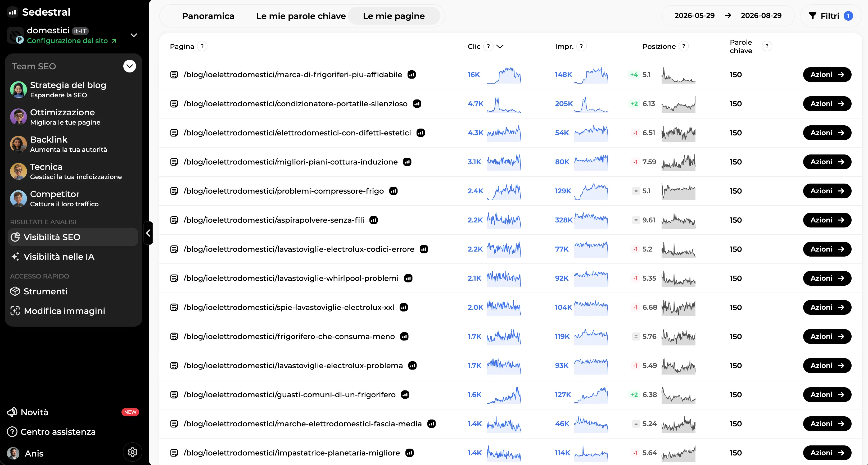
Task: Click page icon of lavastoviglie-whirlpool-problemi row
Action: 174,278
